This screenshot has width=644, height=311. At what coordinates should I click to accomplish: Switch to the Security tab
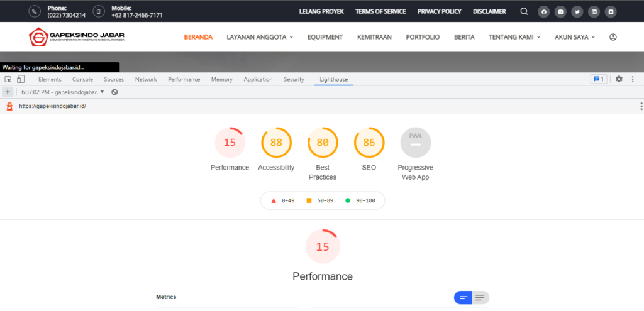coord(294,80)
